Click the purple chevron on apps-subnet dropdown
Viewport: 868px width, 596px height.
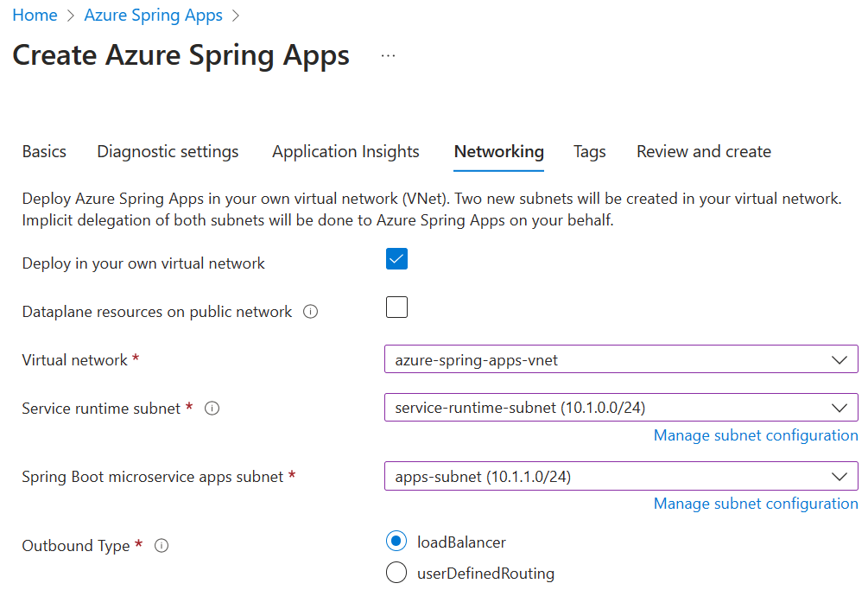click(839, 476)
